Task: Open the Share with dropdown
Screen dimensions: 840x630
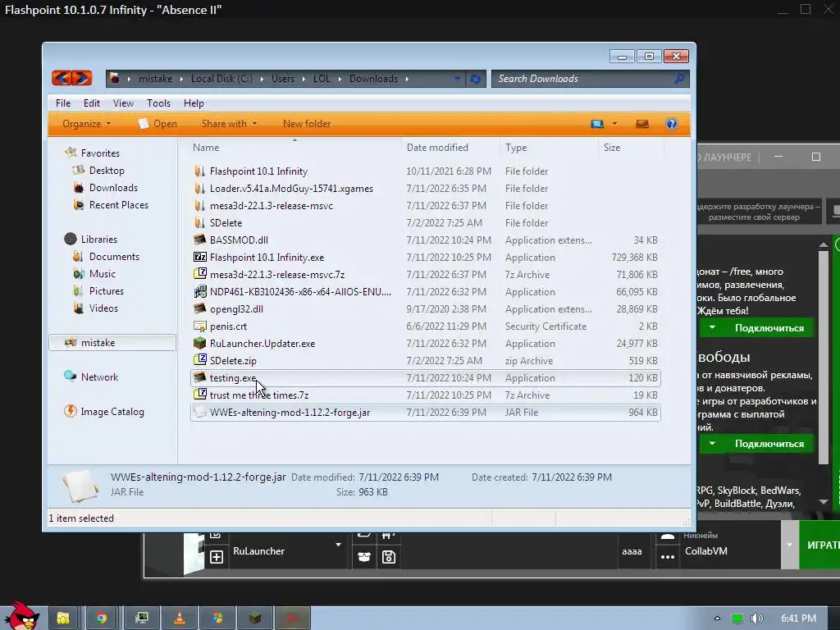Action: pyautogui.click(x=230, y=124)
